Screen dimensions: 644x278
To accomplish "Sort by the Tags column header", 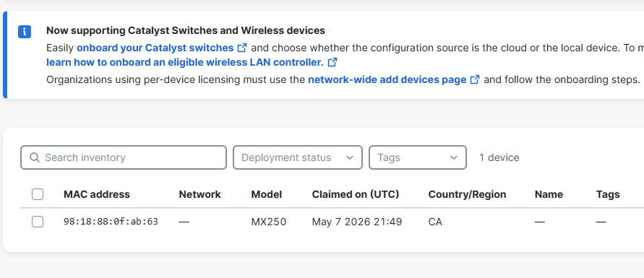I will 608,194.
